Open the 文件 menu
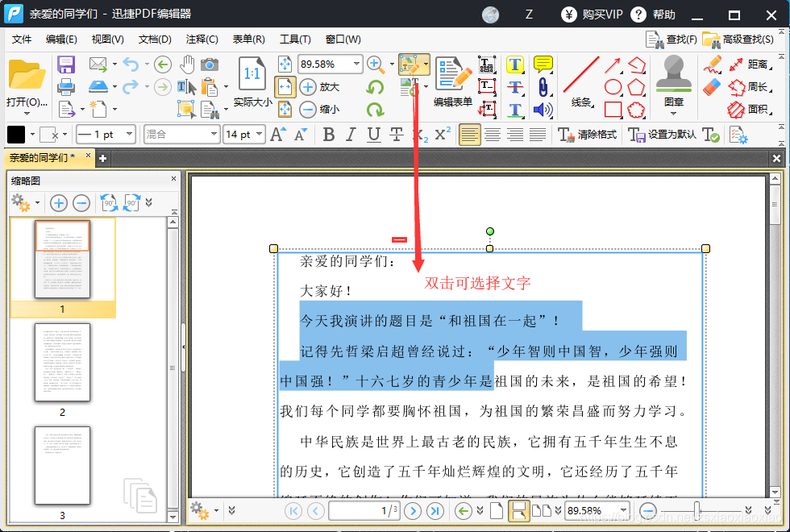Screen dimensions: 790x532 pos(22,39)
